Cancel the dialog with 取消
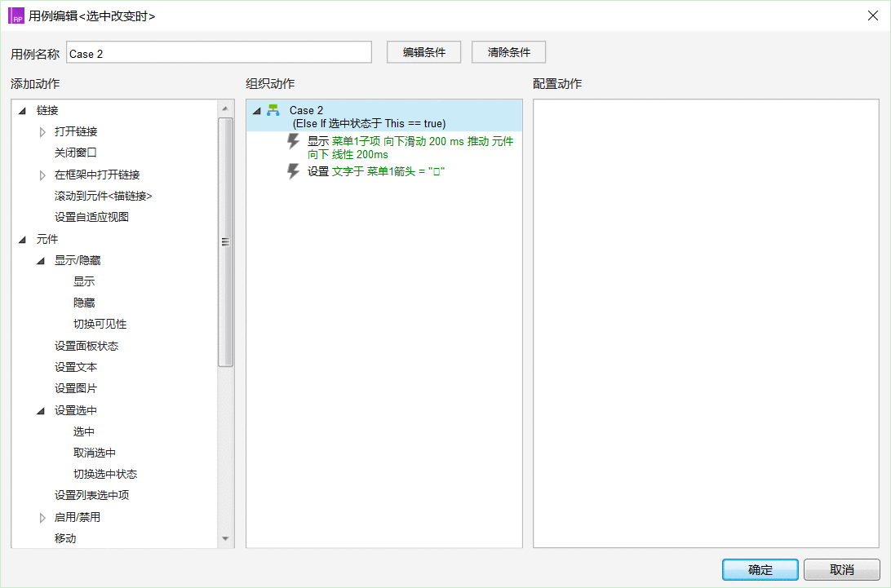891x588 pixels. (841, 570)
